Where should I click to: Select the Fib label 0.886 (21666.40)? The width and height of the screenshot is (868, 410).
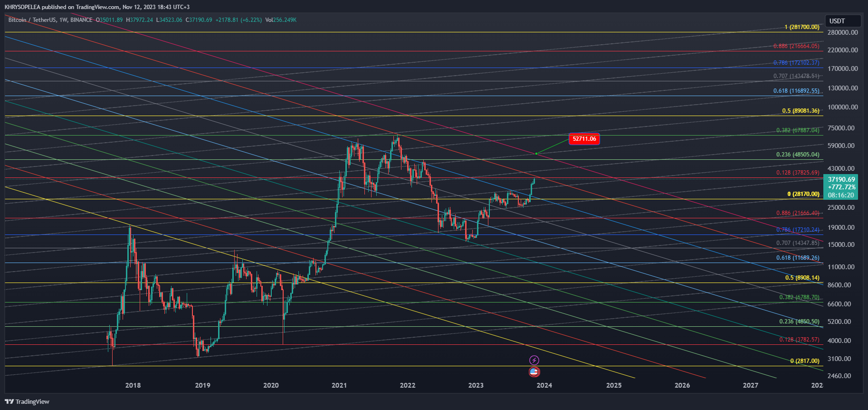tap(798, 213)
